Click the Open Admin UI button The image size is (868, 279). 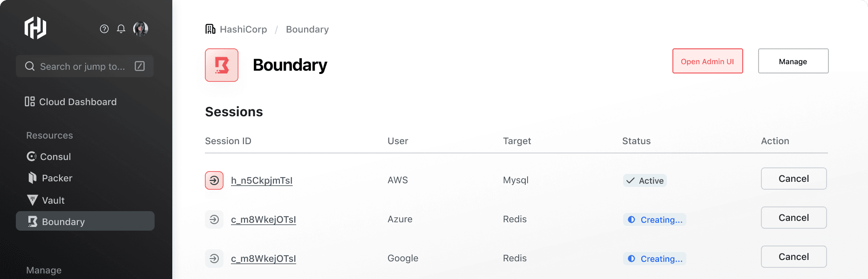coord(707,61)
